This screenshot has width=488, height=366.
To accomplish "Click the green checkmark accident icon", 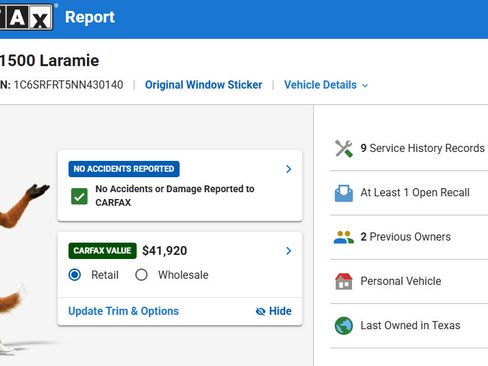I will tap(79, 196).
